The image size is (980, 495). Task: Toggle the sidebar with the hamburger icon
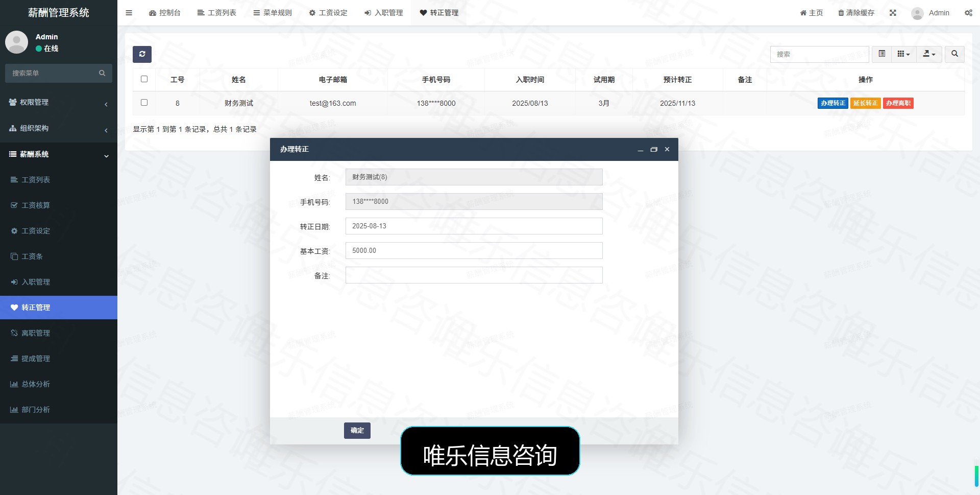[x=129, y=13]
